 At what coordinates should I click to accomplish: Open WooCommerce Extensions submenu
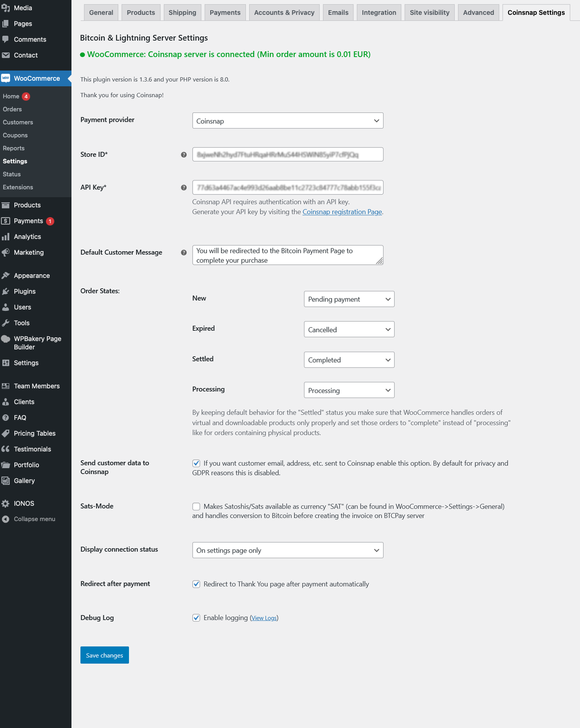pyautogui.click(x=18, y=187)
